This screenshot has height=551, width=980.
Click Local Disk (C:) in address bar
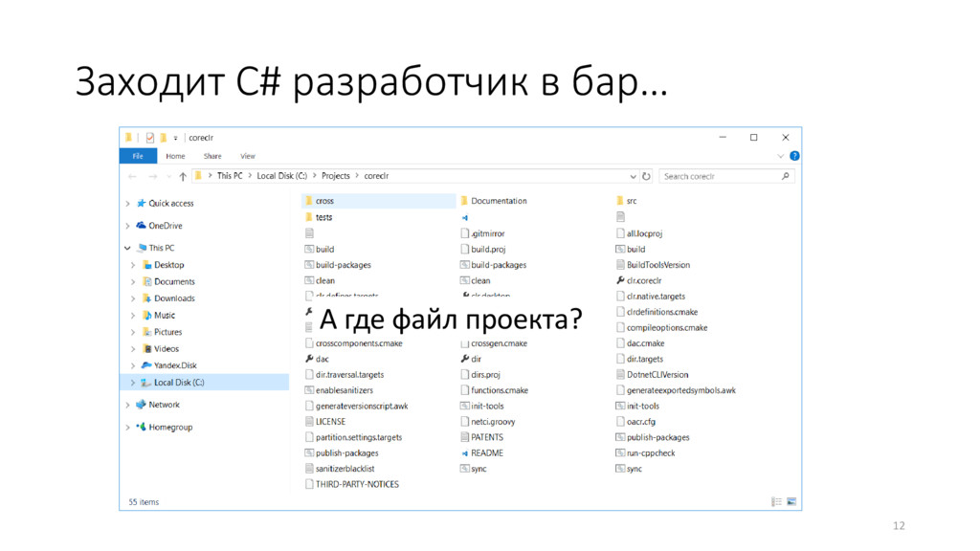point(282,176)
